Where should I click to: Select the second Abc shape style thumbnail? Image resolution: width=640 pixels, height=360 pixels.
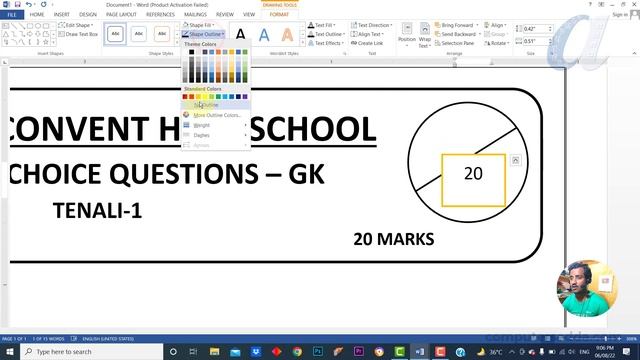coord(139,34)
